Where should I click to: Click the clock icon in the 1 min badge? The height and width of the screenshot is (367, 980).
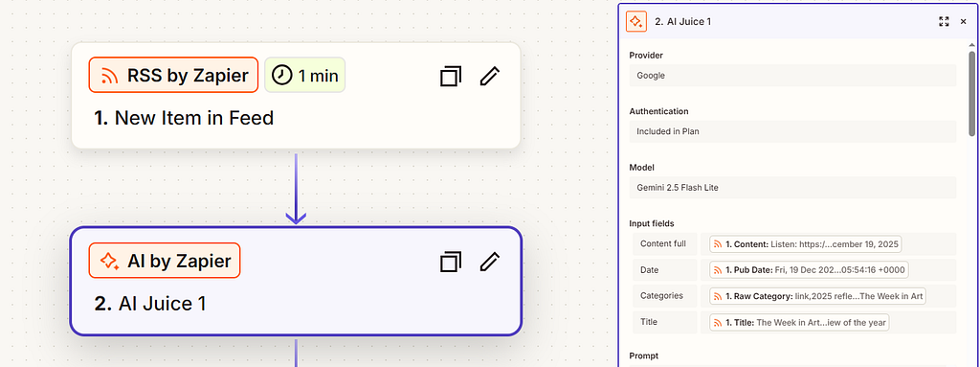coord(282,75)
